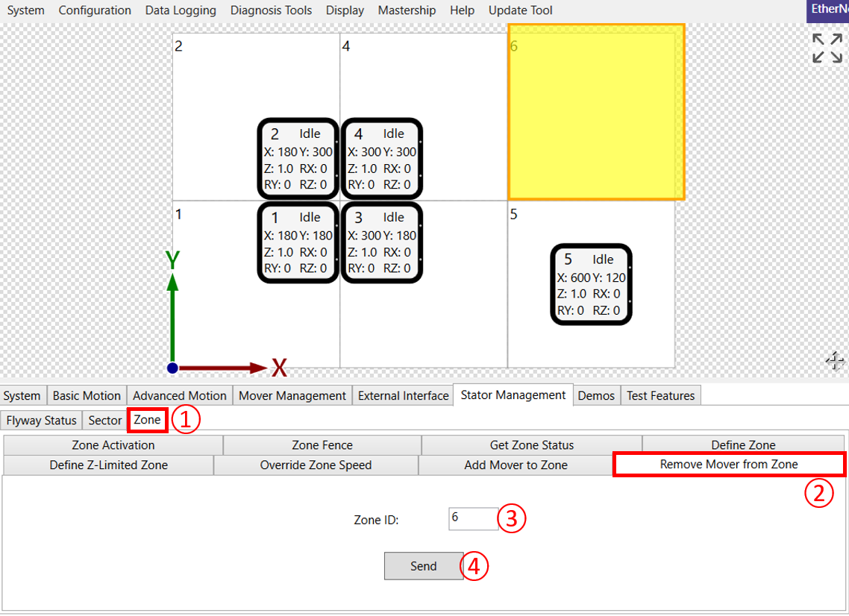Open the Flyway Status sub-tab

(x=42, y=421)
